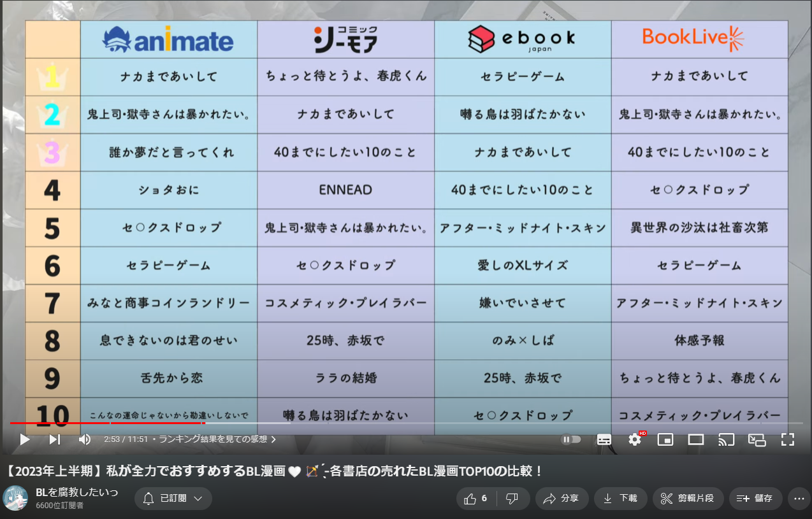This screenshot has width=812, height=519.
Task: Save the video with 儲存
Action: pos(755,499)
